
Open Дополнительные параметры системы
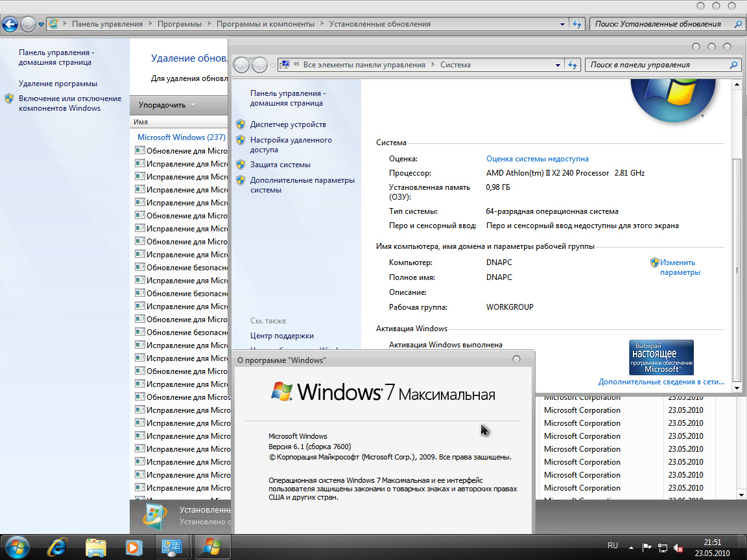pos(302,185)
